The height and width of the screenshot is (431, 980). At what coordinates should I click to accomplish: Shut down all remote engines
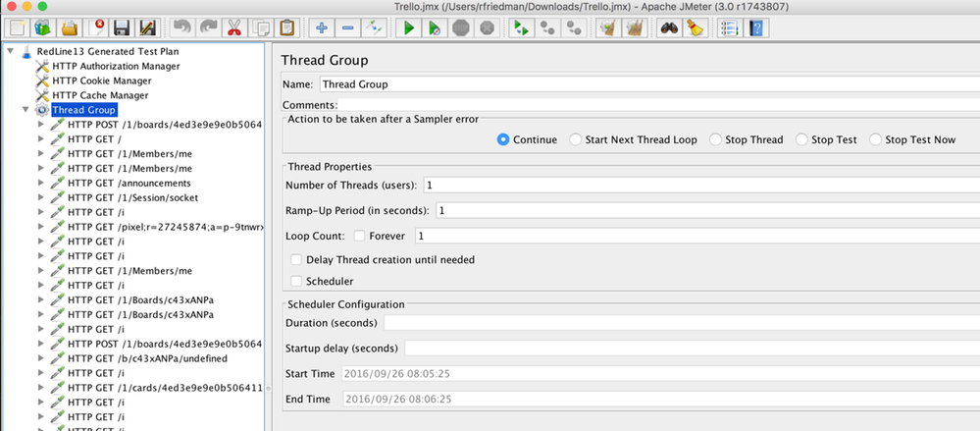point(573,28)
